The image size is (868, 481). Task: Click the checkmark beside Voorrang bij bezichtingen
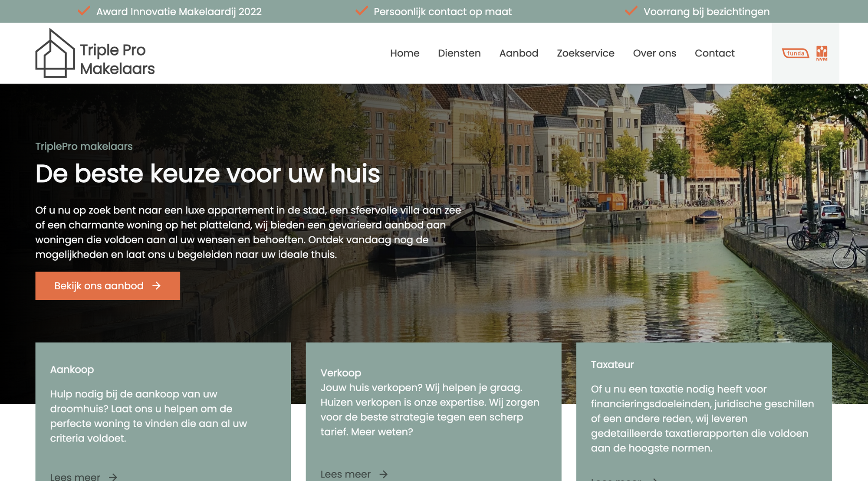click(630, 11)
